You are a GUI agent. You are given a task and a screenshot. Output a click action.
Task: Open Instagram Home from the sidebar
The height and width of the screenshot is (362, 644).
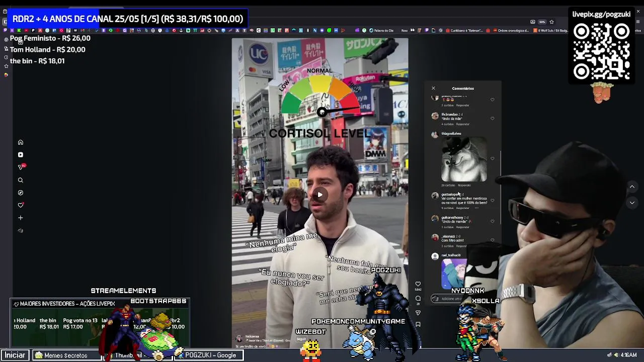(x=21, y=142)
